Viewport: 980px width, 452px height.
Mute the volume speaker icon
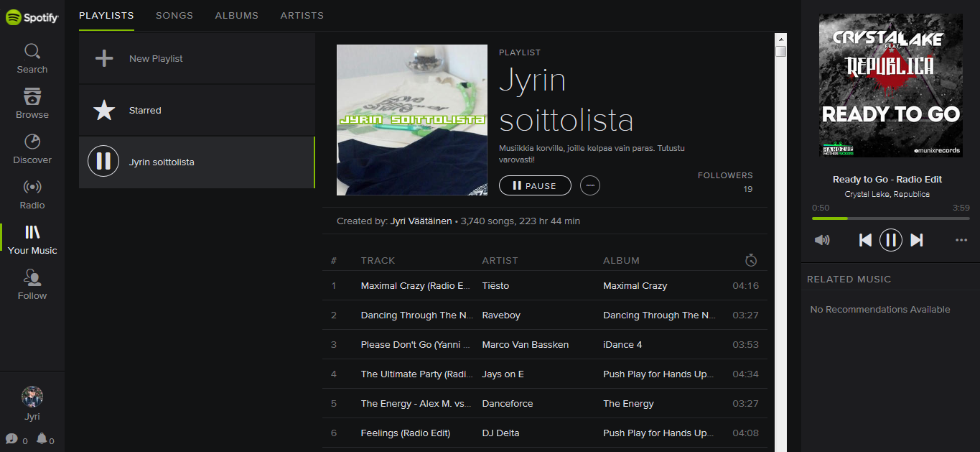[822, 240]
